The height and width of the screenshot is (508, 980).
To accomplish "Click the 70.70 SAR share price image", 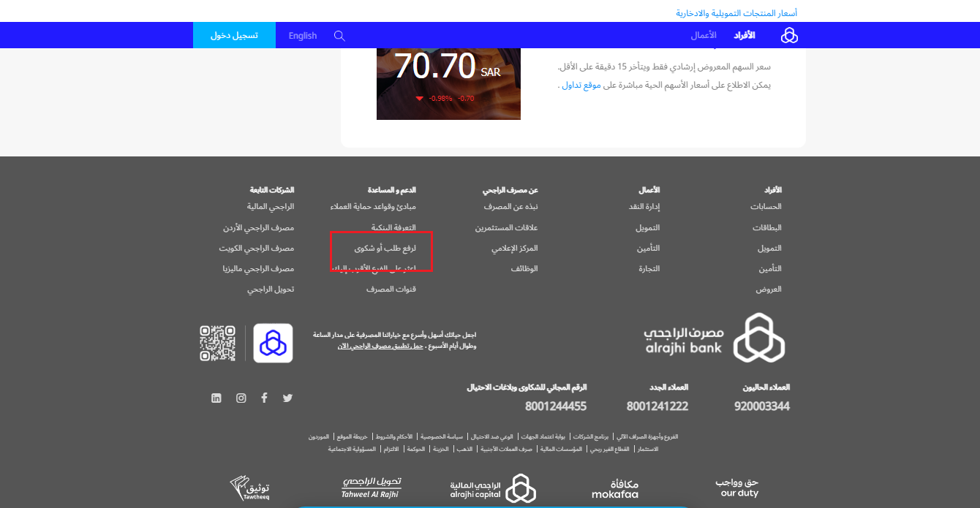I will click(x=448, y=84).
